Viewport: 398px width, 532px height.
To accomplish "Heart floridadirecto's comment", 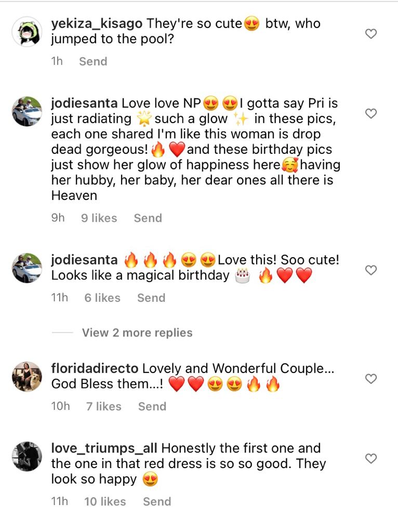I will 370,379.
